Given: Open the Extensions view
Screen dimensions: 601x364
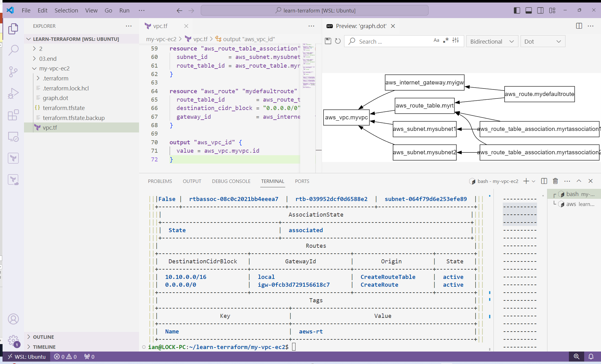Looking at the screenshot, I should (13, 115).
